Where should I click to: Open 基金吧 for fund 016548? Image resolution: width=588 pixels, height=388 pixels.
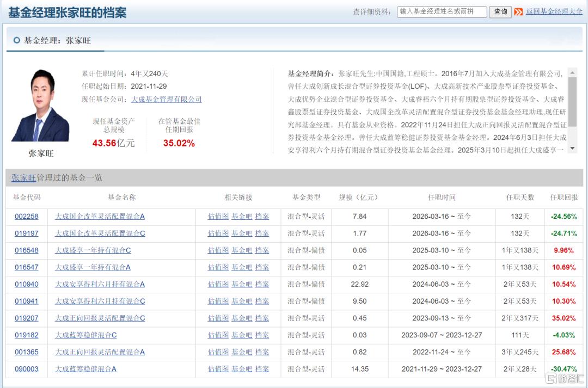(242, 250)
